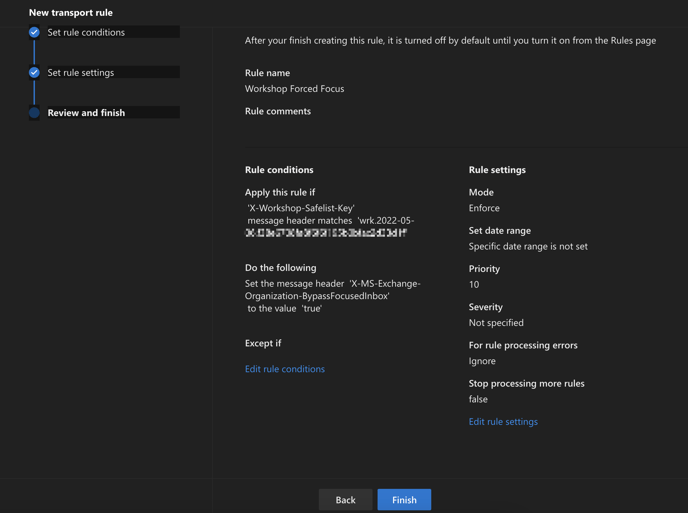Open the Set rule conditions step

pos(86,32)
